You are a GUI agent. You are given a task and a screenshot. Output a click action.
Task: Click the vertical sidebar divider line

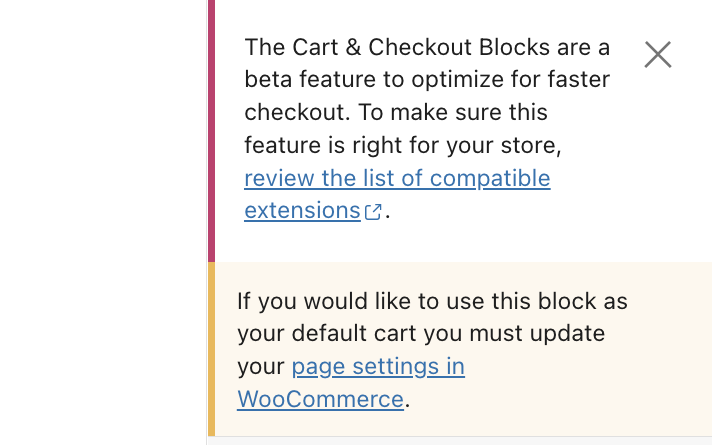pyautogui.click(x=205, y=220)
